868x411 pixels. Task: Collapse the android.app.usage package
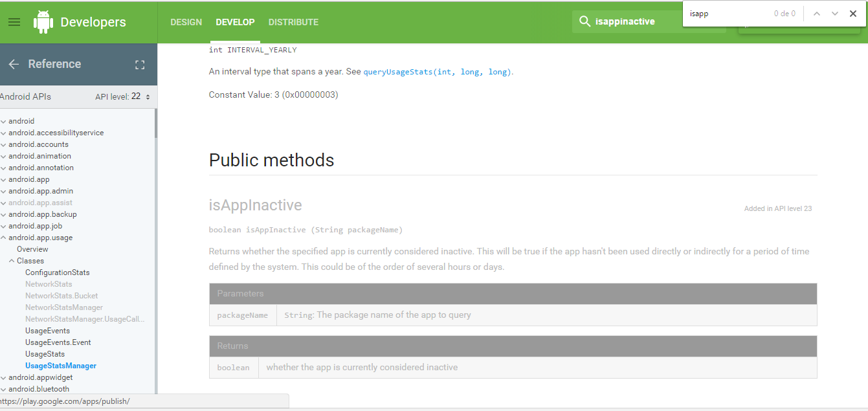(3, 238)
